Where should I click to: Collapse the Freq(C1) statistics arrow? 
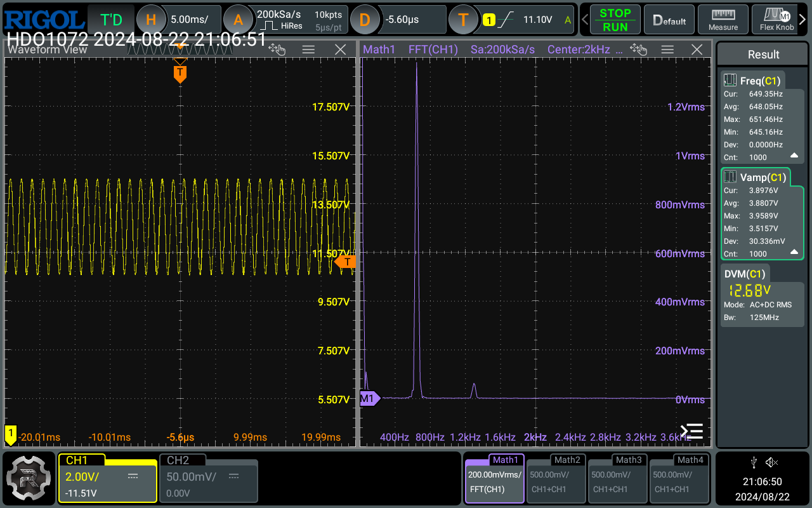(794, 156)
